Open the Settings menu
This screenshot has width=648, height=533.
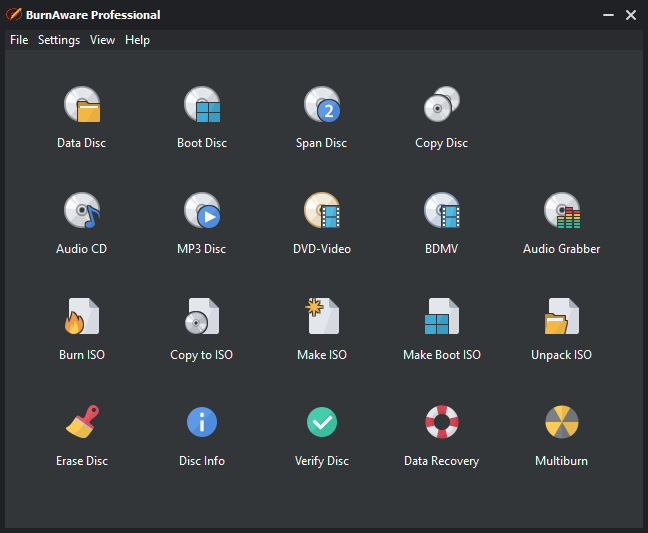click(x=59, y=40)
